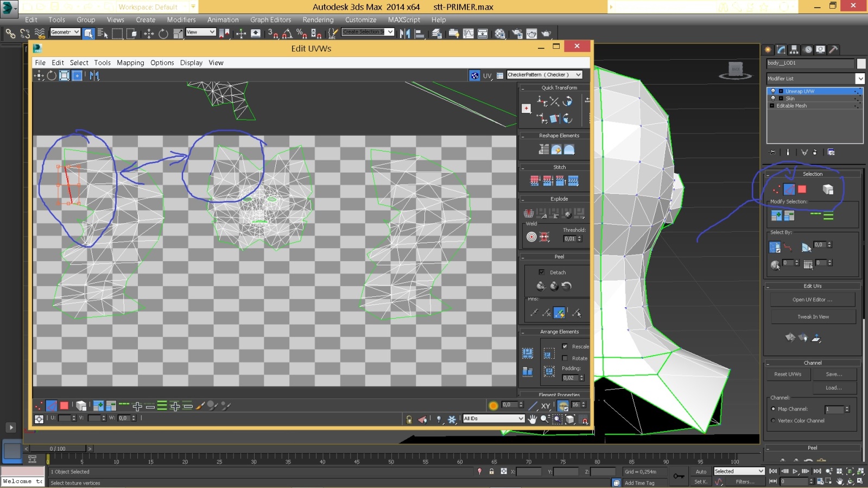Toggle the Detach checkbox in Peel
868x488 pixels.
point(541,272)
